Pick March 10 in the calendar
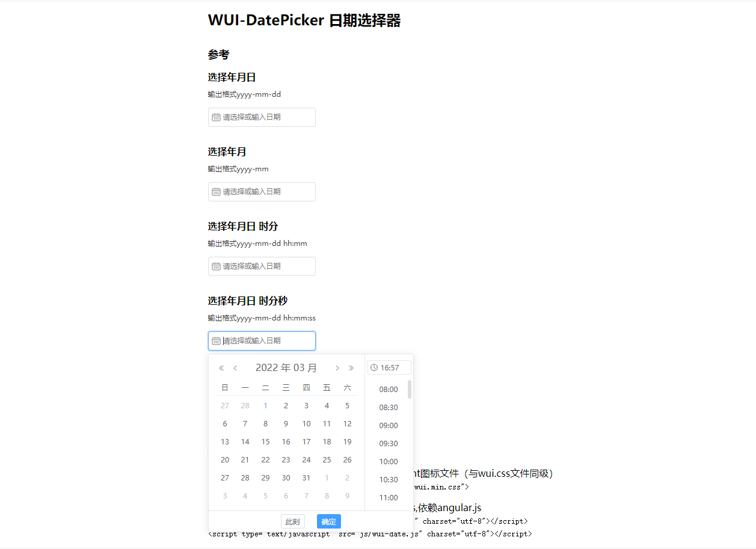This screenshot has height=549, width=756. (x=307, y=424)
